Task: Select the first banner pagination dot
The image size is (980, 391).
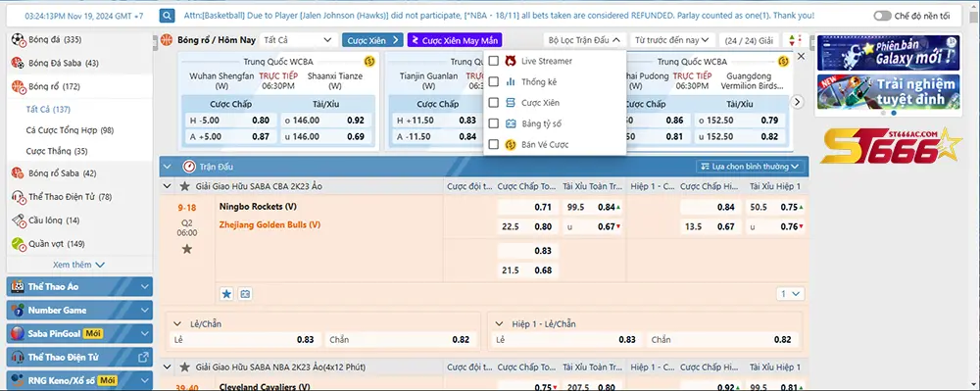Action: [883, 113]
